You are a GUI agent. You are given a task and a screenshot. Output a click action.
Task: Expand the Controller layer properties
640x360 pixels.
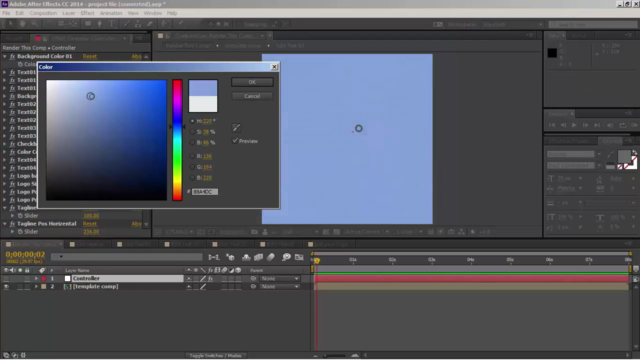pyautogui.click(x=36, y=278)
